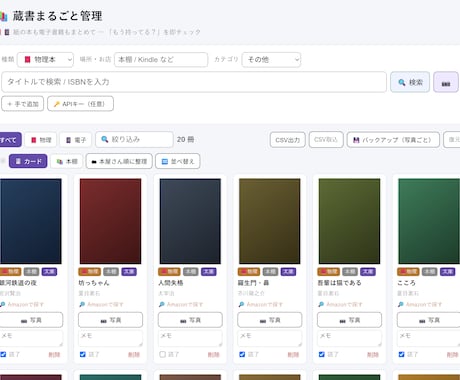Click the 文庫 tag on 人間失格 card
The image size is (460, 380).
(x=209, y=272)
